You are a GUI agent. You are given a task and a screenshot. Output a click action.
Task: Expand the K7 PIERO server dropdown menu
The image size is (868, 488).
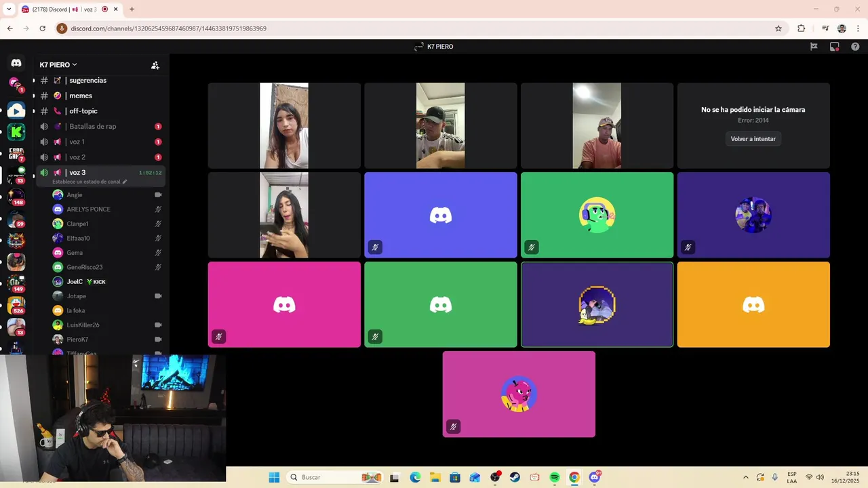[58, 65]
